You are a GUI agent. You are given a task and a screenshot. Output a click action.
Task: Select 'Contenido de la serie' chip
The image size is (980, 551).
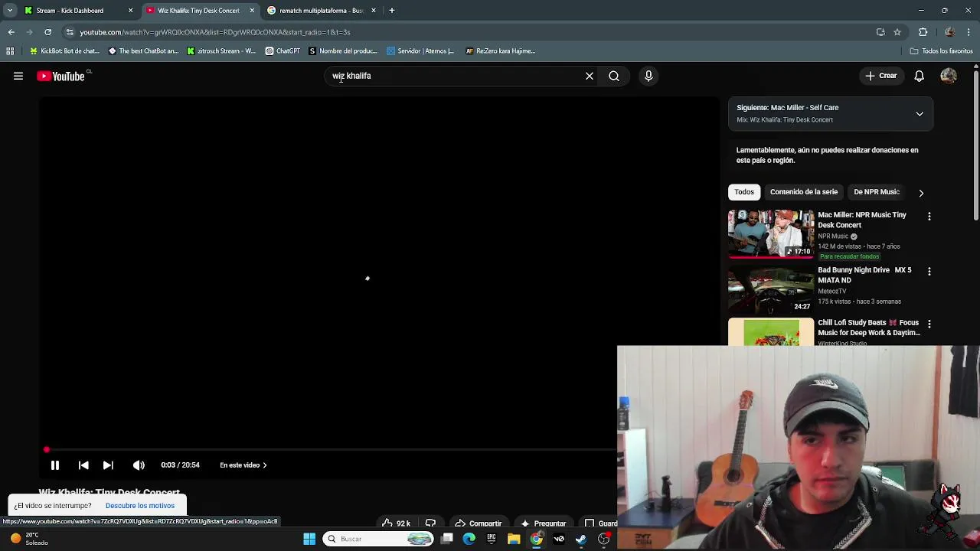coord(803,192)
